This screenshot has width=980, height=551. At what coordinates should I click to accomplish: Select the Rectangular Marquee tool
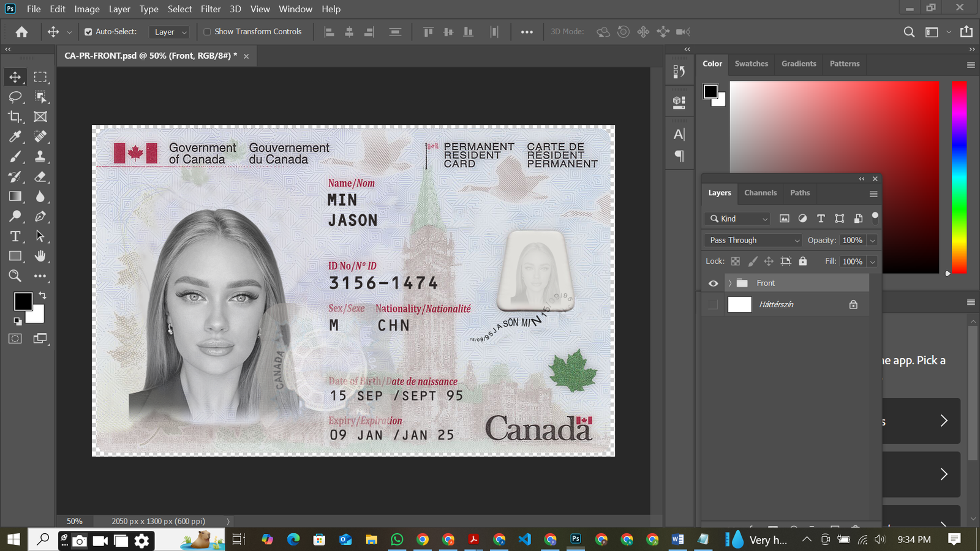(x=40, y=77)
